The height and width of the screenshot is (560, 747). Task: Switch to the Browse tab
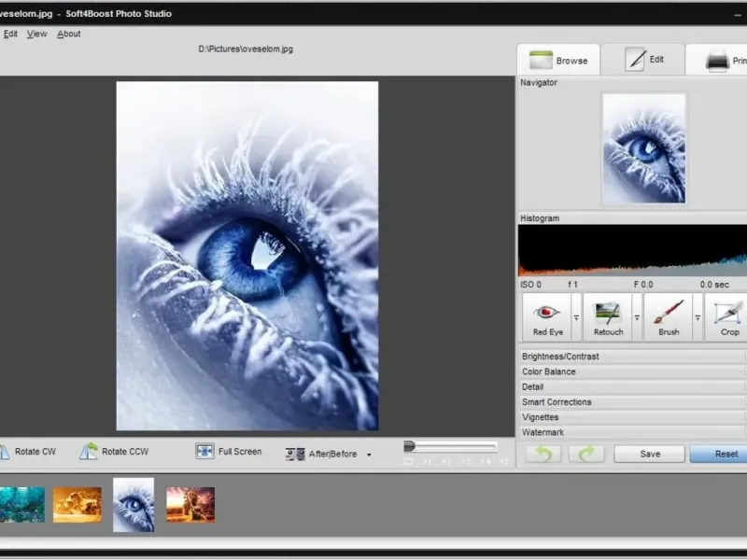pos(558,60)
